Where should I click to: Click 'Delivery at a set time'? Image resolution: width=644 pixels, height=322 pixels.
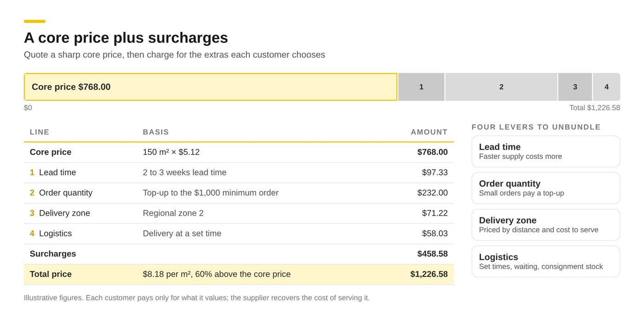pos(182,233)
